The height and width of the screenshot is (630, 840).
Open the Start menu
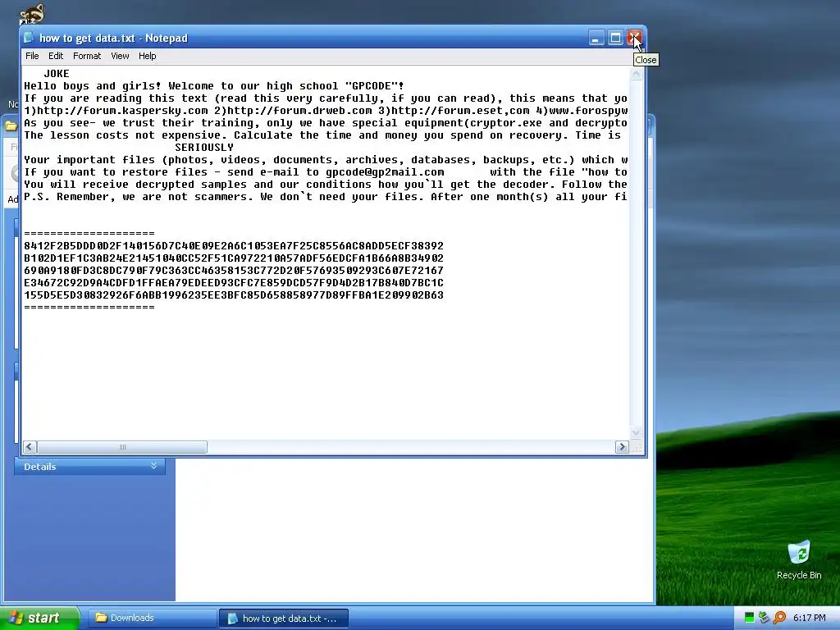coord(39,618)
